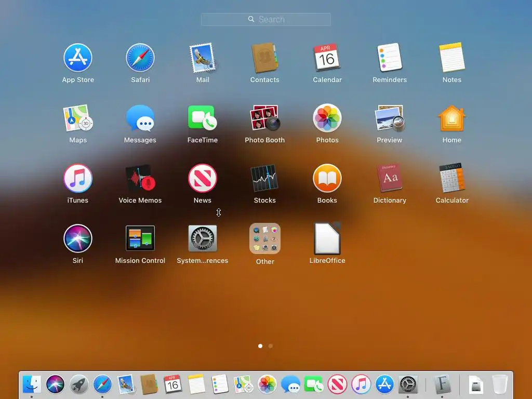Open Contacts from the Dock
The height and width of the screenshot is (399, 532).
point(149,384)
